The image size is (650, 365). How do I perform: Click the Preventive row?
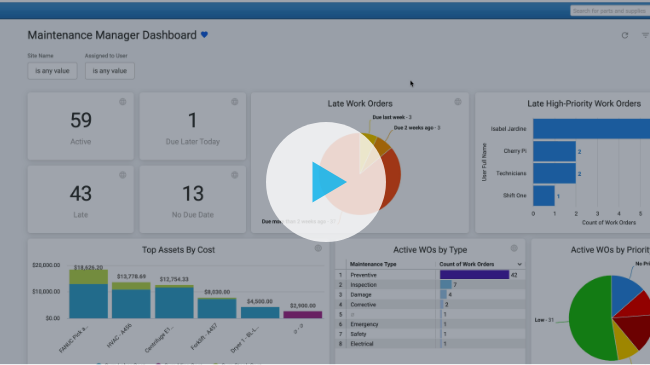(430, 275)
